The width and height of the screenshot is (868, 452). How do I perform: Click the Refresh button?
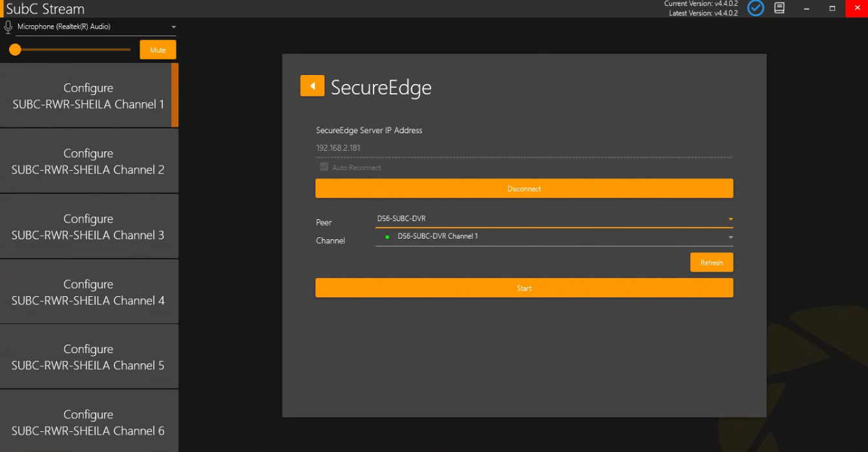click(712, 263)
